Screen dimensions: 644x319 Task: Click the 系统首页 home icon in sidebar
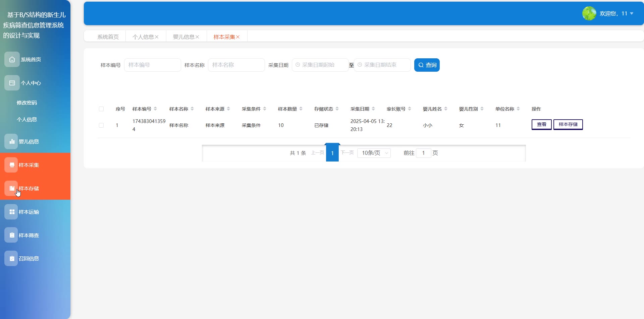click(x=12, y=59)
